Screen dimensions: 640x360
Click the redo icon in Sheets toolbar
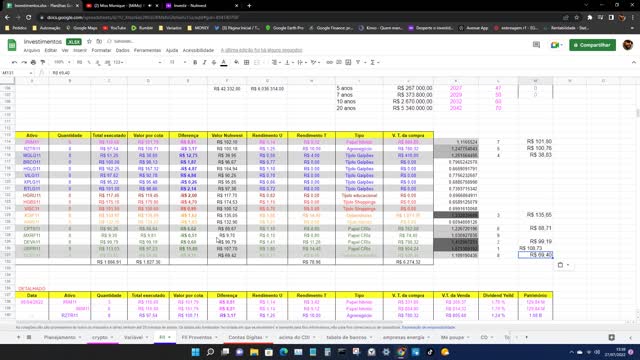pyautogui.click(x=24, y=62)
